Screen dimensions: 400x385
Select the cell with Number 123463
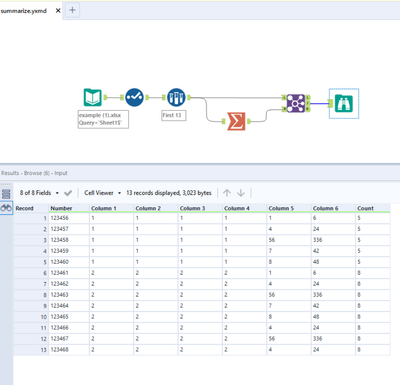point(69,295)
